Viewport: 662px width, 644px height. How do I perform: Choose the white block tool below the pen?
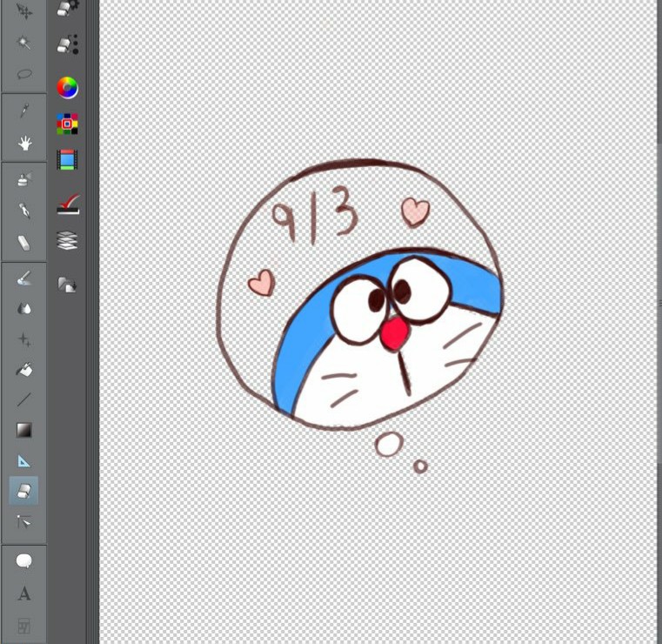tap(24, 243)
